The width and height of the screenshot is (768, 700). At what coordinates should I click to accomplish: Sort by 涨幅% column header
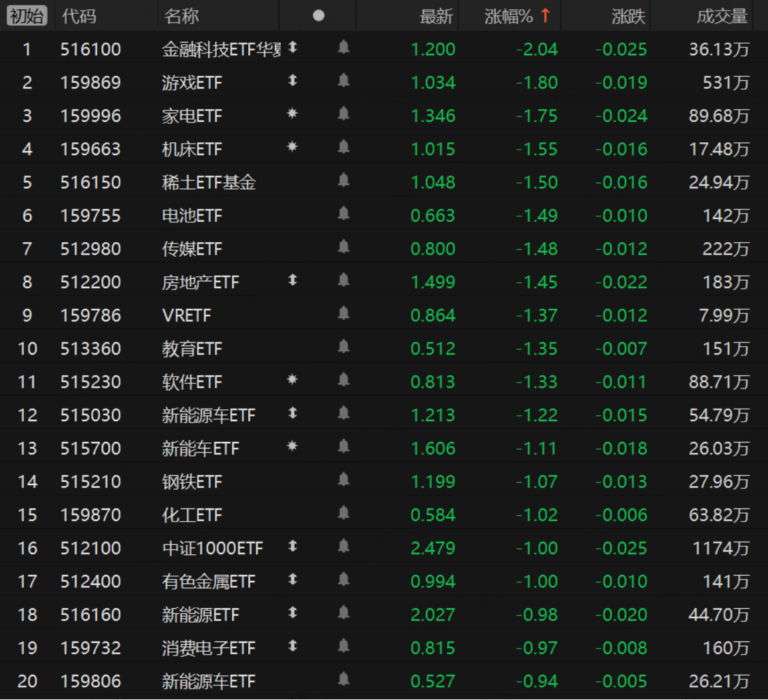(x=517, y=16)
